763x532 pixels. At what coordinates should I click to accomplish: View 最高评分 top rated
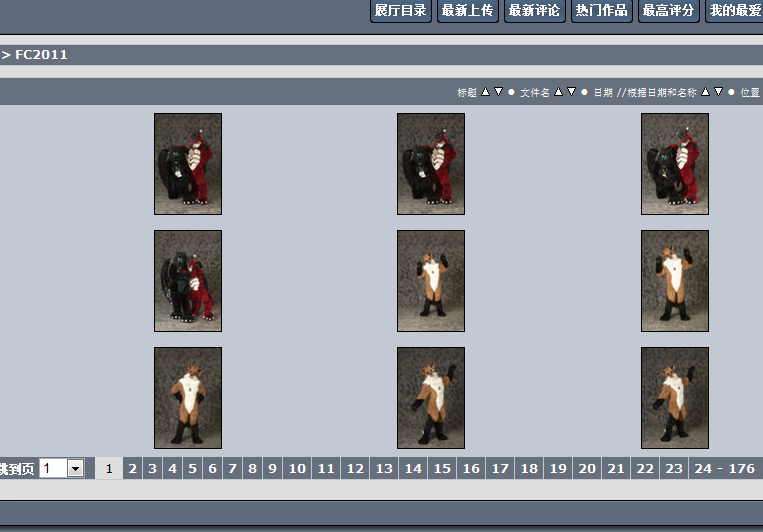668,11
